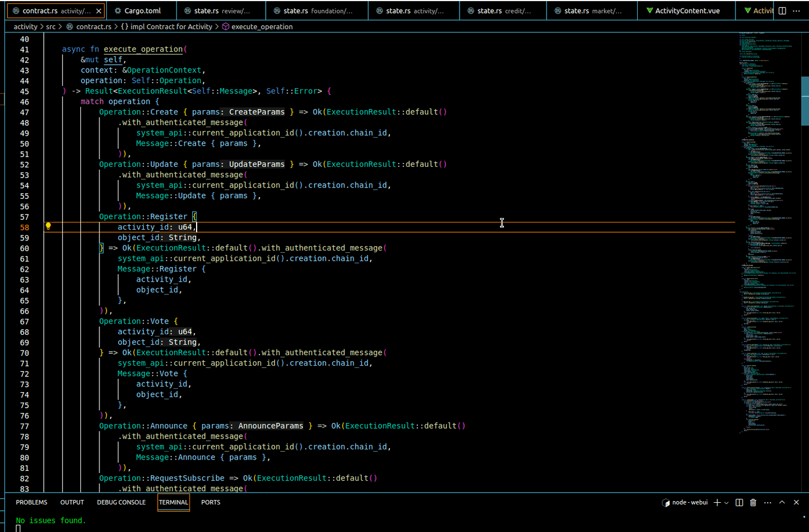Click 'match operation' on line 46
The image size is (809, 532).
115,101
